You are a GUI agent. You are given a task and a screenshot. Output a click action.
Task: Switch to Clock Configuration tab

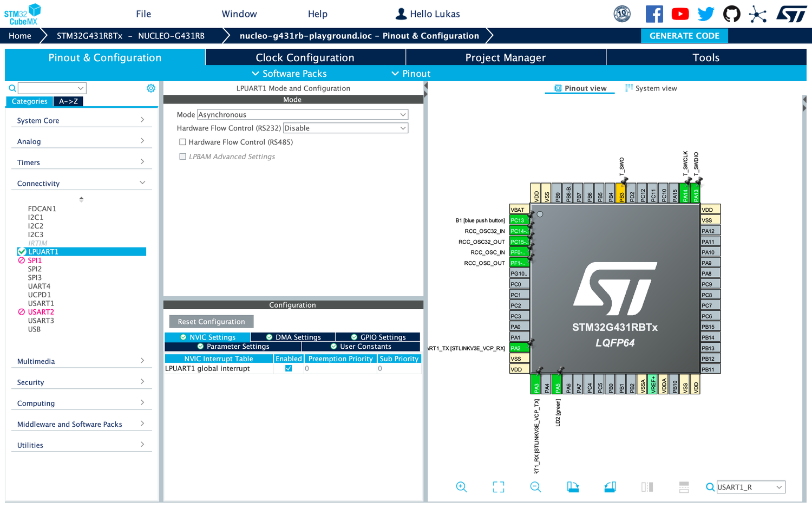[x=305, y=57]
